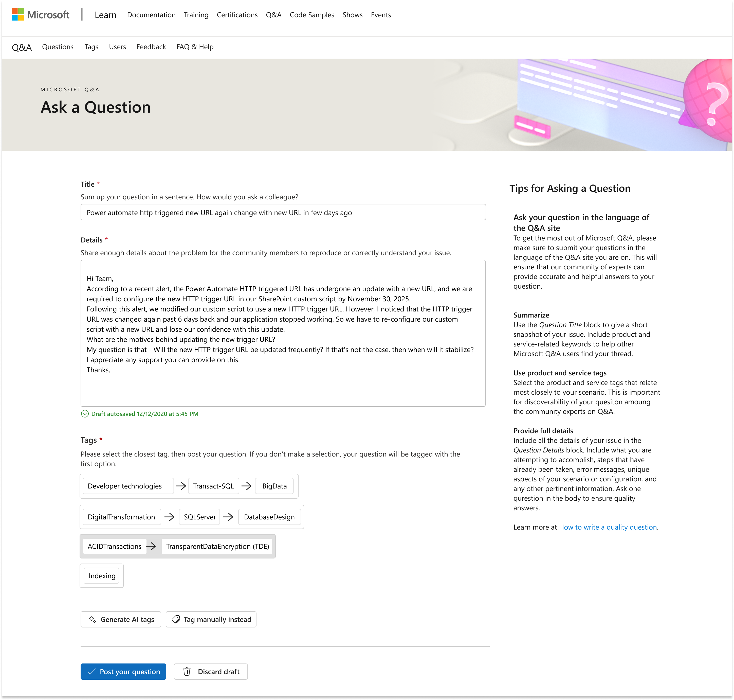This screenshot has height=700, width=734.
Task: Click arrow between SQLServer and DatabaseDesign
Action: 228,517
